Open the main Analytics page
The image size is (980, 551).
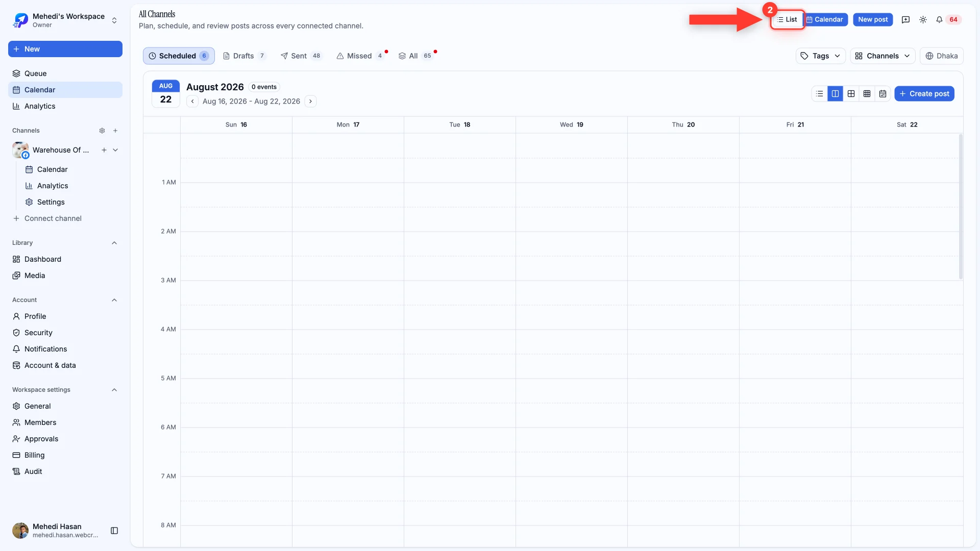coord(65,106)
